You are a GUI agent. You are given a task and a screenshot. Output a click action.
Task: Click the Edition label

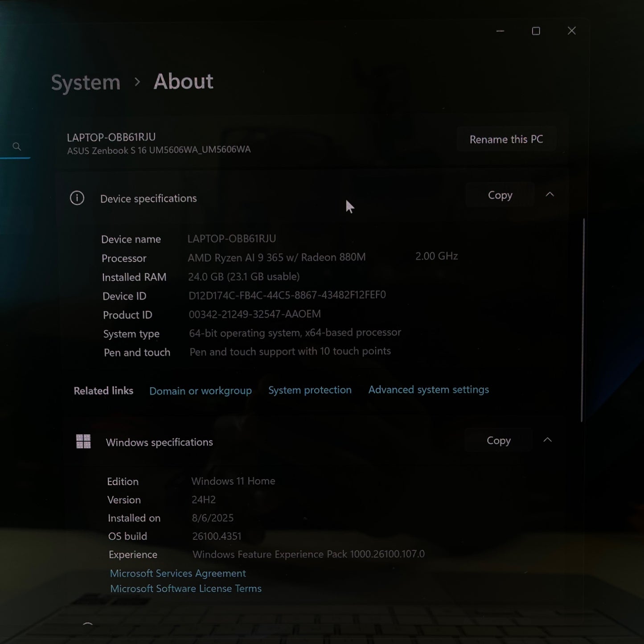click(123, 481)
